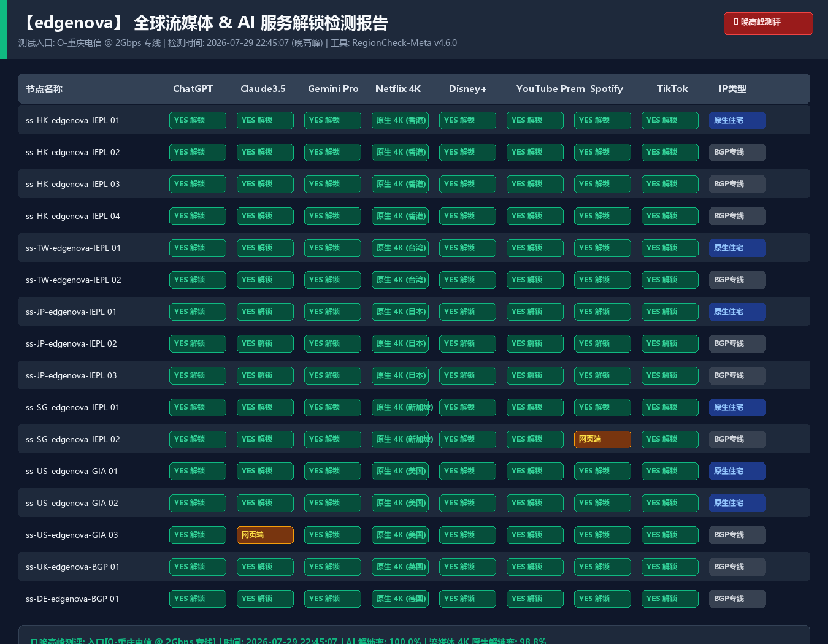Click the orange 网页端 badge for ss-US-edgenova-GIA 03

click(265, 535)
